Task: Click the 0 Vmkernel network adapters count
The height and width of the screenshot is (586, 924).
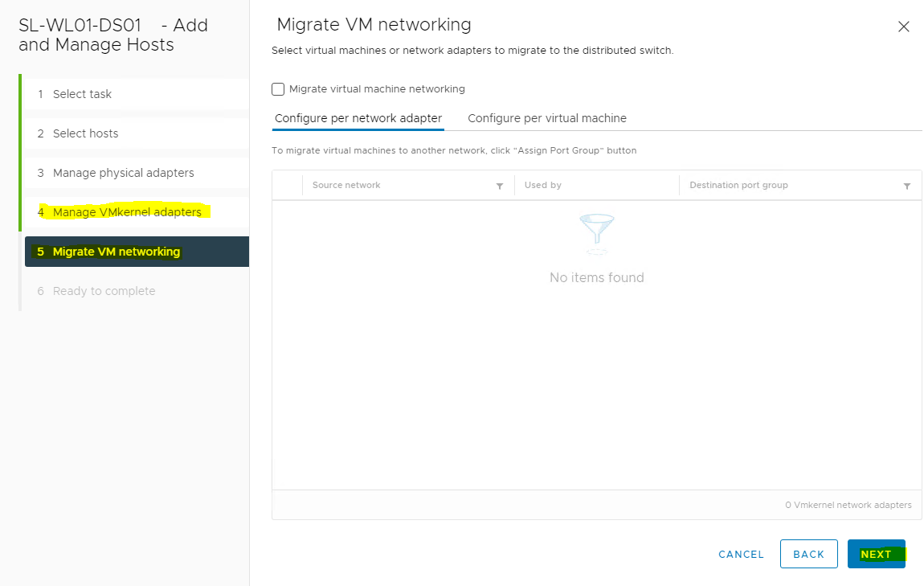Action: tap(848, 506)
